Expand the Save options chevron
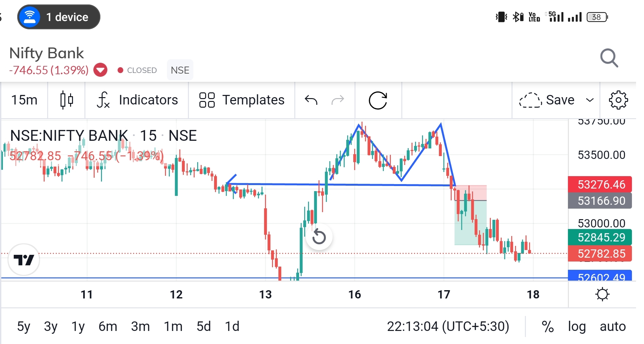Viewport: 644px width, 344px height. pyautogui.click(x=590, y=100)
